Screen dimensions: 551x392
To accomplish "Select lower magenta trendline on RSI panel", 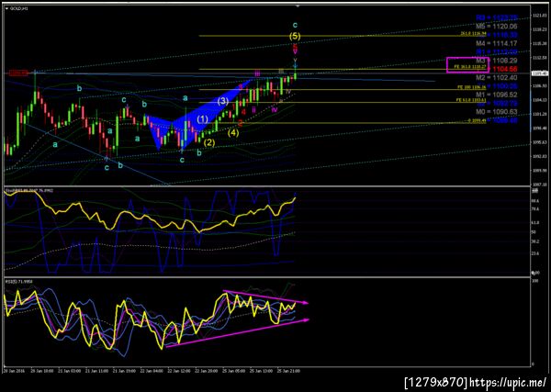I will 237,333.
